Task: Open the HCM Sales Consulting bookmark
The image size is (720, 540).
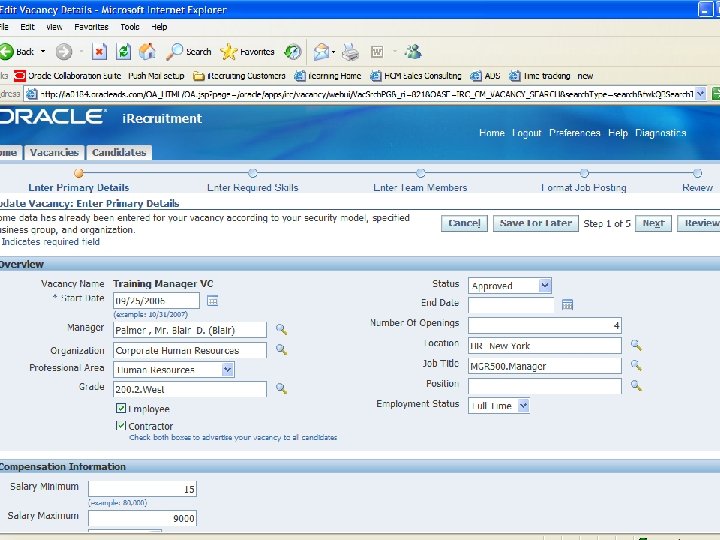Action: click(416, 76)
